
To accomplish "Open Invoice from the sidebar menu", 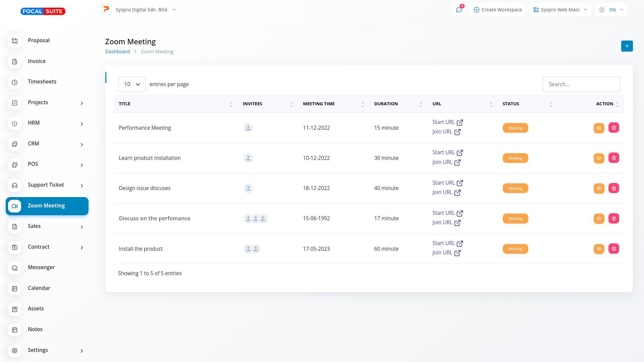I will pyautogui.click(x=37, y=61).
